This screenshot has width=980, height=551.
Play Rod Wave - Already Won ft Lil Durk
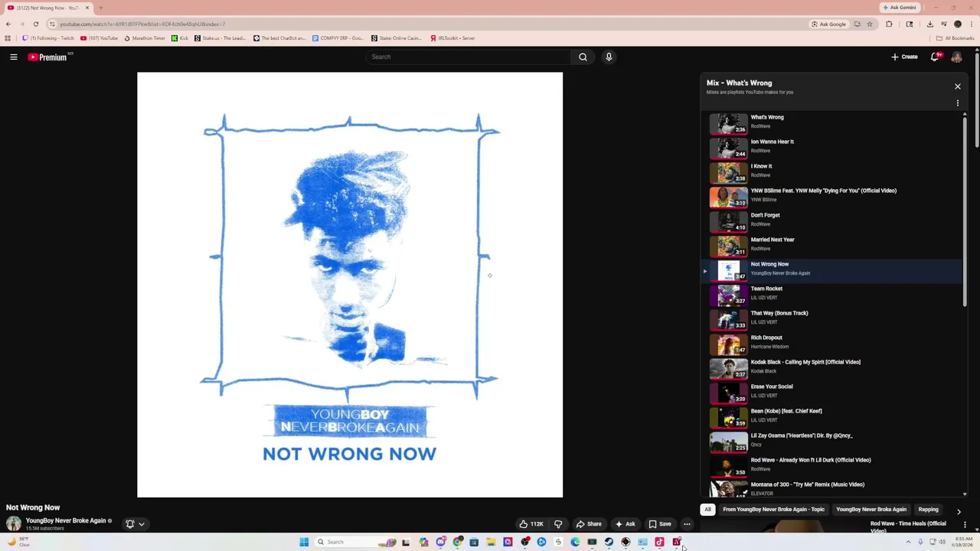(832, 466)
